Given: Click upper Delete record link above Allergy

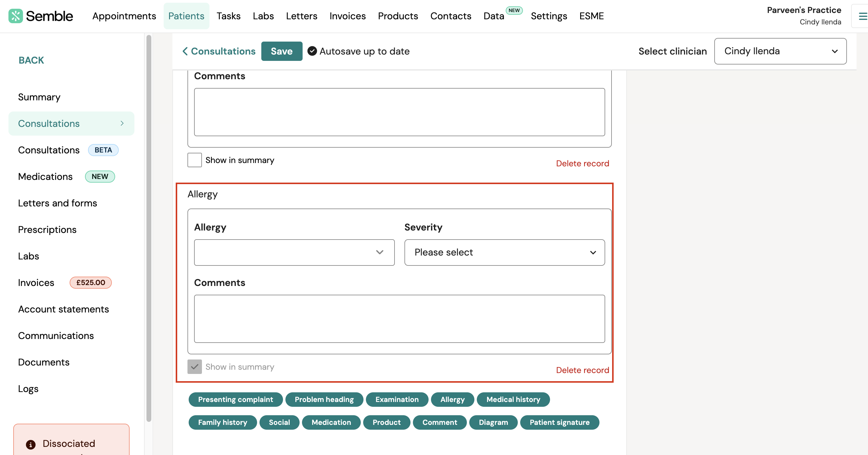Looking at the screenshot, I should pyautogui.click(x=582, y=163).
